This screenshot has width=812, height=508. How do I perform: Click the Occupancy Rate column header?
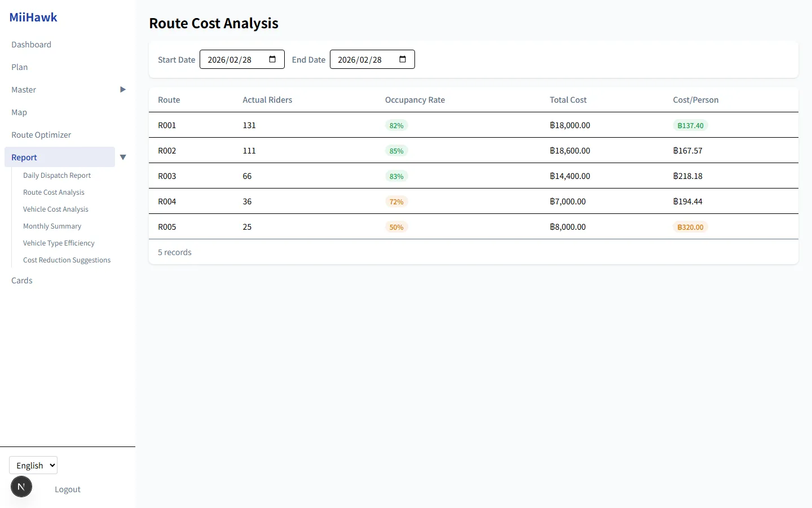coord(415,100)
